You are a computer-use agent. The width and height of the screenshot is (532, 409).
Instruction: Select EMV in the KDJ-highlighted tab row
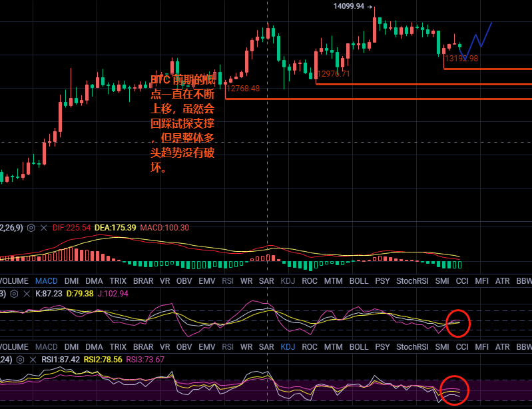207,347
